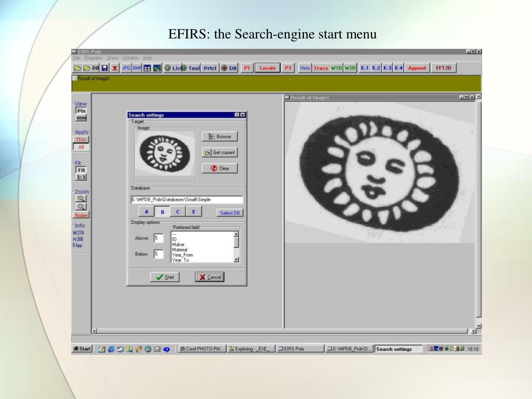Switch View units to Pix

(81, 111)
